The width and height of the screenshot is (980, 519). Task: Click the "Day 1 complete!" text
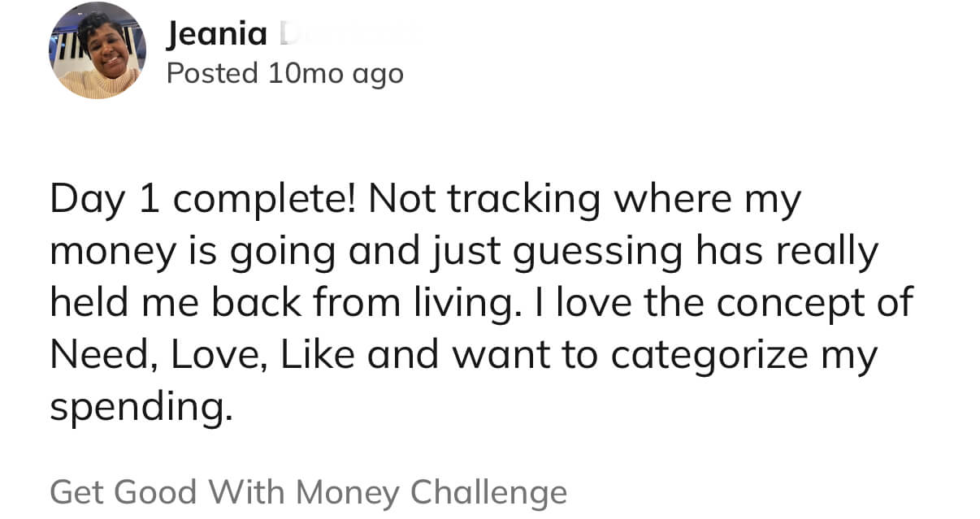202,201
